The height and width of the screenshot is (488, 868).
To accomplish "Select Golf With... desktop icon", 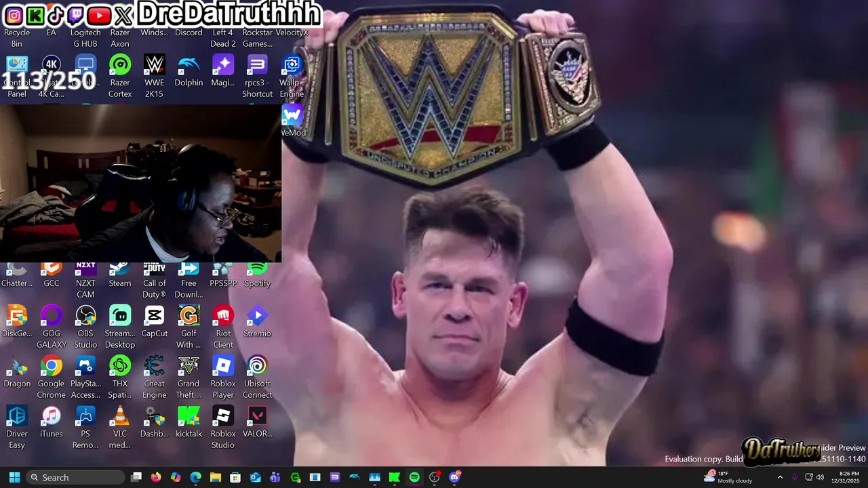I will click(189, 327).
